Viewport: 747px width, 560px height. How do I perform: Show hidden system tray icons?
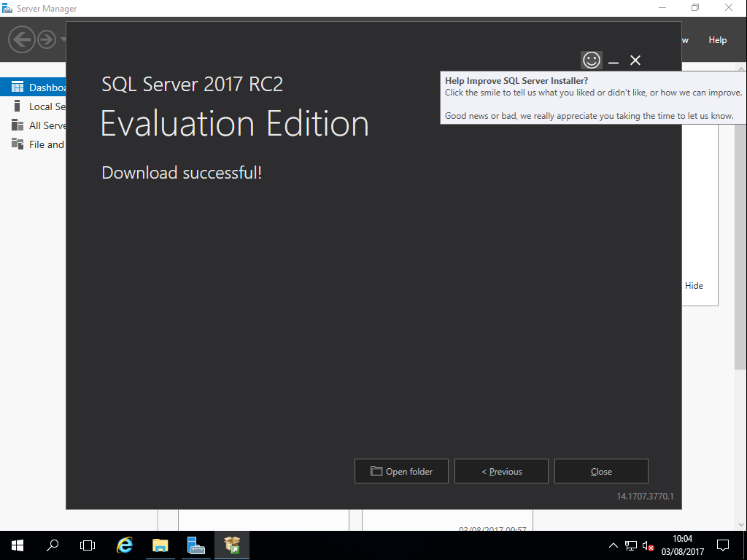click(x=614, y=545)
